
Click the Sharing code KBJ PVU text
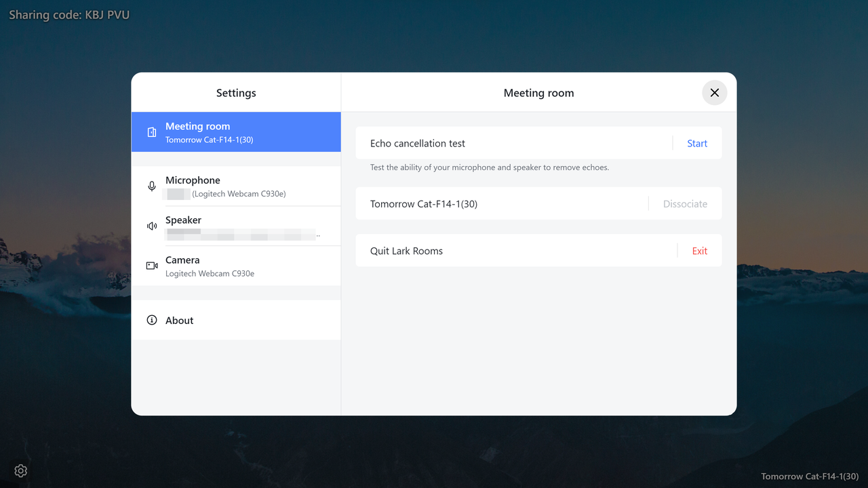click(69, 15)
